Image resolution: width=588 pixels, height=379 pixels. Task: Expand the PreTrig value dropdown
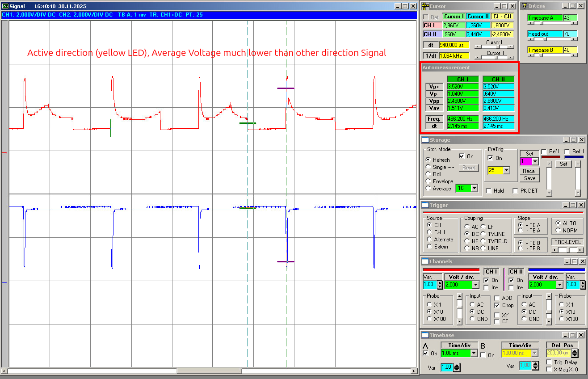pyautogui.click(x=506, y=170)
